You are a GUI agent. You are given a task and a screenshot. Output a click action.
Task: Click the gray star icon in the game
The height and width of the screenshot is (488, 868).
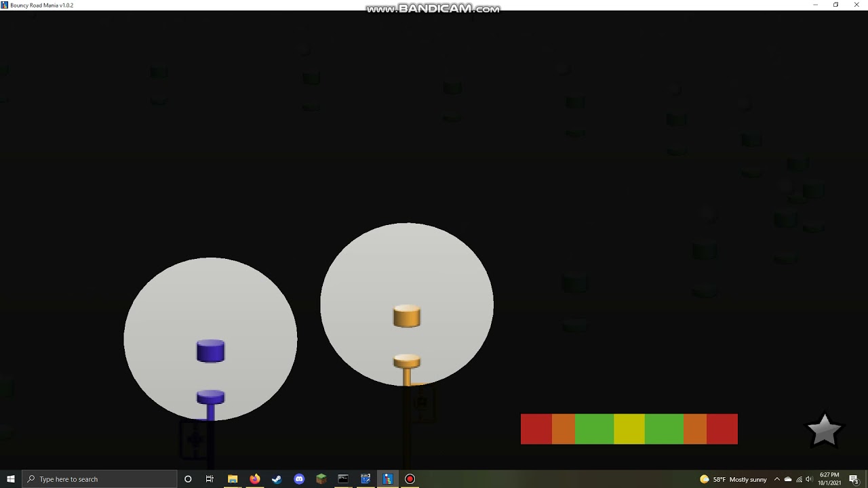pyautogui.click(x=824, y=430)
